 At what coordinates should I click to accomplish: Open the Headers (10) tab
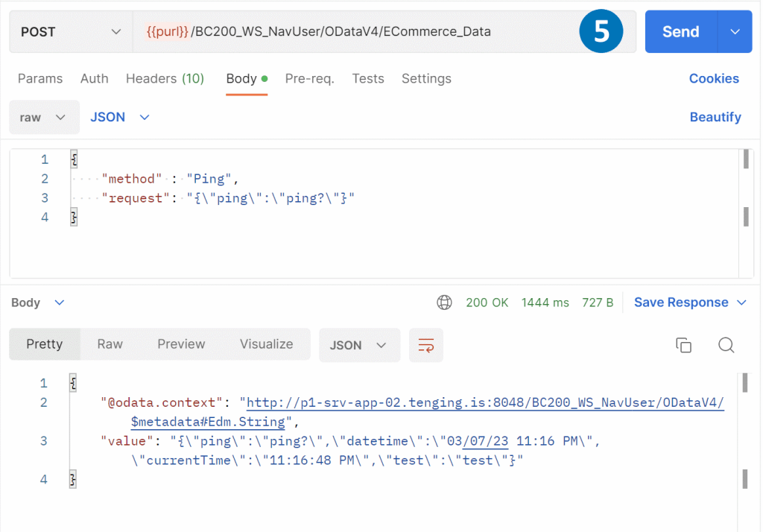[165, 79]
